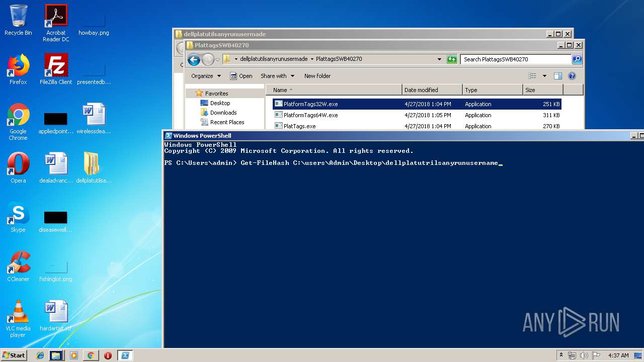Select PlatformTags64W.exe file
644x362 pixels.
point(417,115)
